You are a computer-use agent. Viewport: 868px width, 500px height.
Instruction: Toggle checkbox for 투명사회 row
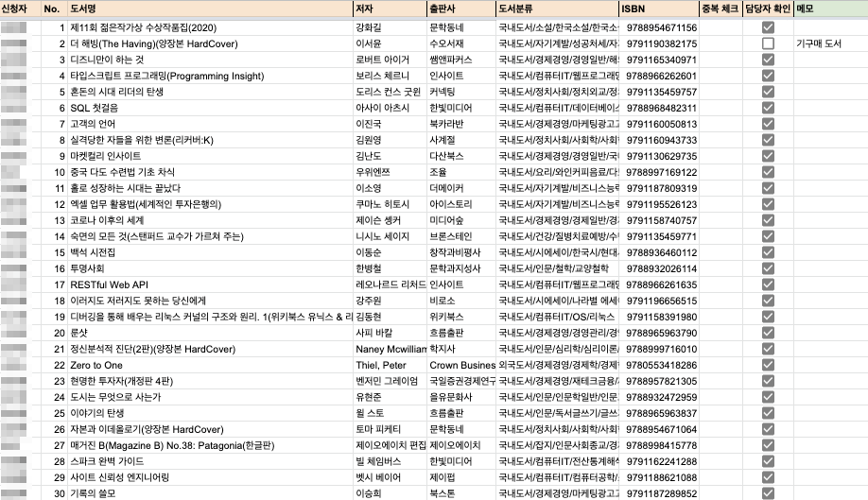coord(768,268)
